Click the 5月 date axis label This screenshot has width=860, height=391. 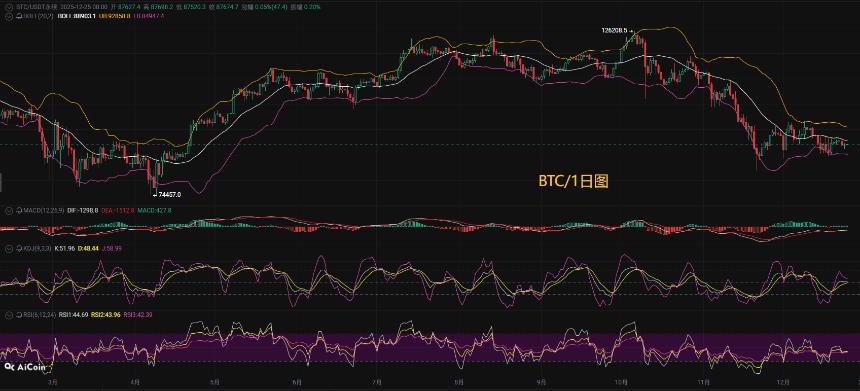[215, 382]
